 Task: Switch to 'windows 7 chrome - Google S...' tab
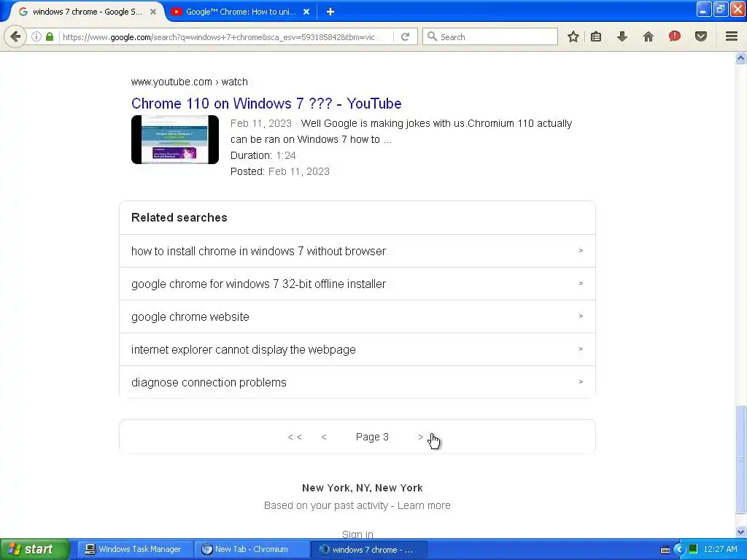click(x=88, y=12)
